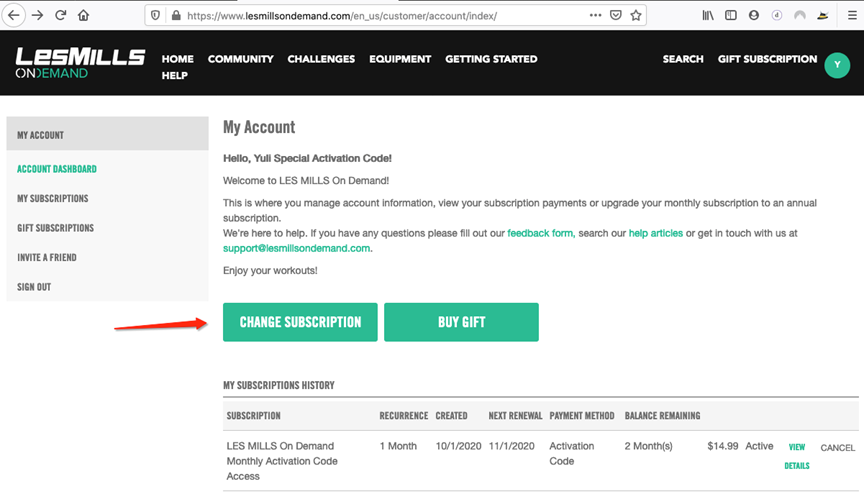Click the BUY GIFT button
Image resolution: width=864 pixels, height=502 pixels.
[x=461, y=322]
